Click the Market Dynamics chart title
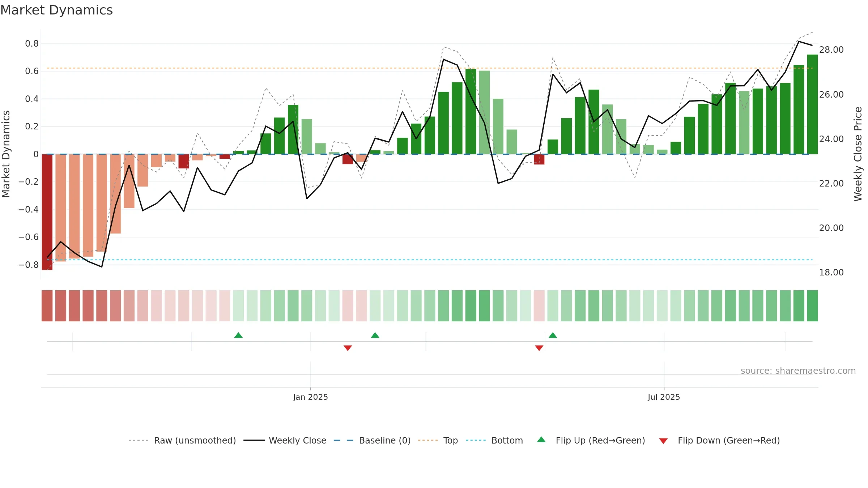 tap(56, 10)
